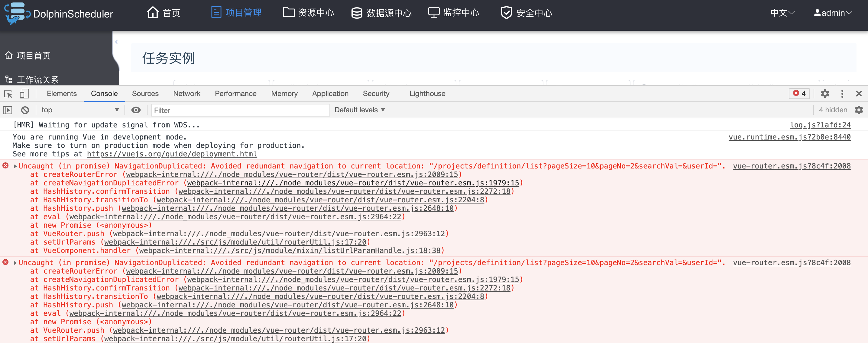Expand the first NavigationDuplicated error triangle
Screen dimensions: 868x343
click(15, 166)
